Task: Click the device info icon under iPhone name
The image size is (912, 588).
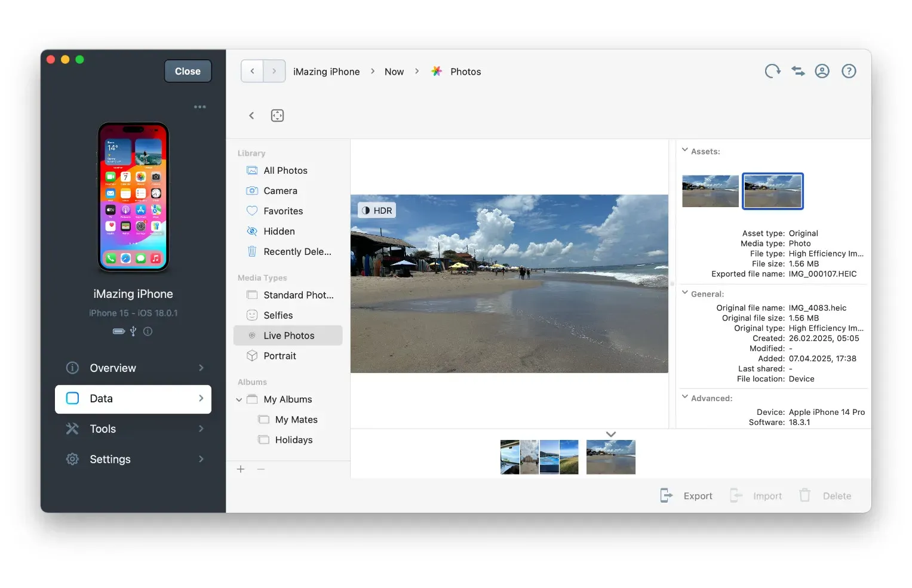Action: (148, 331)
